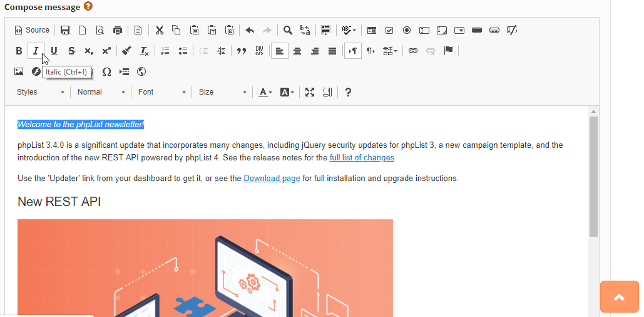Click the Copy icon
Image resolution: width=644 pixels, height=317 pixels.
coord(176,30)
